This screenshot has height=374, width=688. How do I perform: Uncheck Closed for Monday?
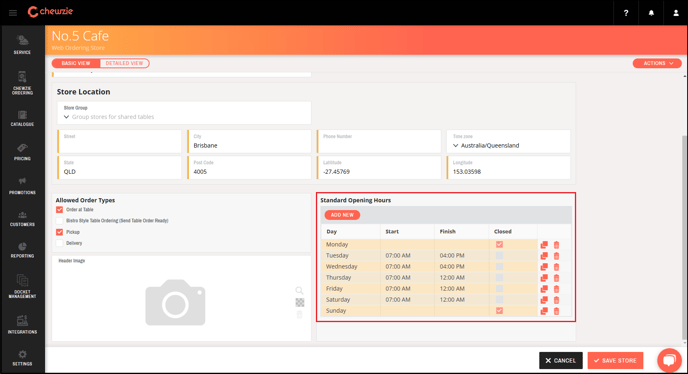tap(499, 245)
